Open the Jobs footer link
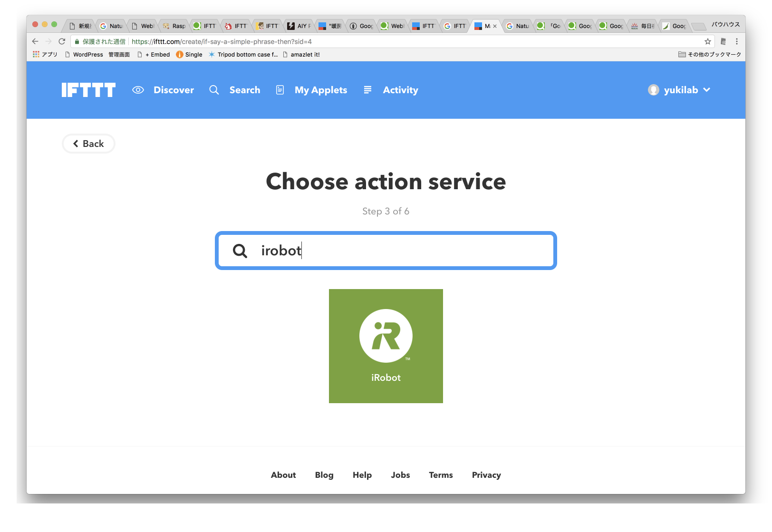This screenshot has width=772, height=532. pyautogui.click(x=400, y=475)
